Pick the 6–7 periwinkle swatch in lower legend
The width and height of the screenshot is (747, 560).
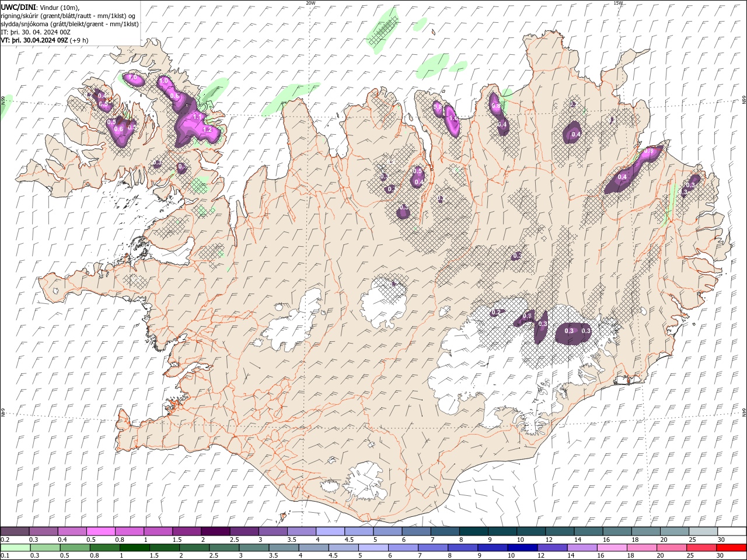coord(403,548)
